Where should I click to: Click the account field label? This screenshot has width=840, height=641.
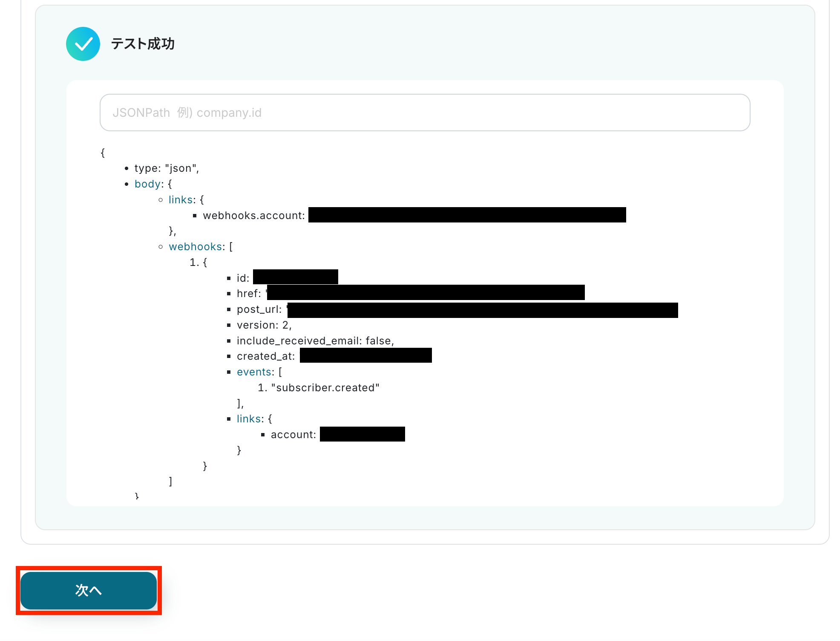293,435
